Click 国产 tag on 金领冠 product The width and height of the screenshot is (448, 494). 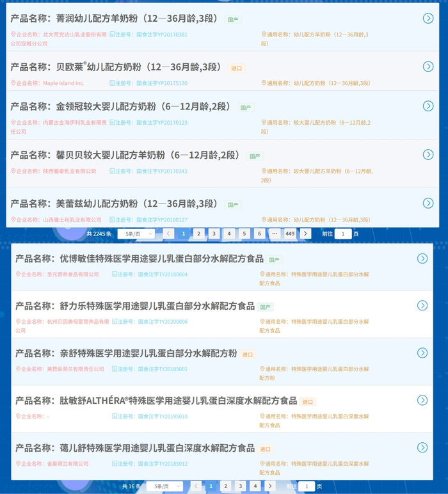tap(245, 108)
